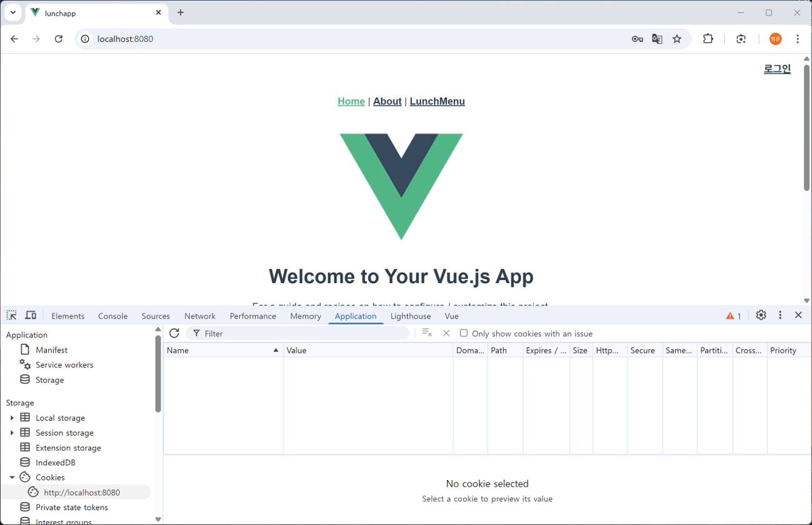Open Session storage in sidebar
The height and width of the screenshot is (525, 812).
[64, 432]
